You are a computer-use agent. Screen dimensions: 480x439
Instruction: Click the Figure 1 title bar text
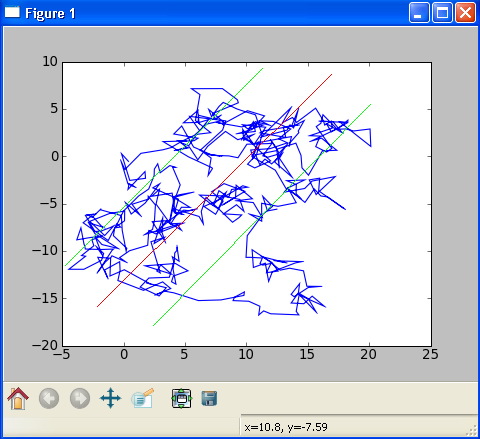(x=50, y=13)
